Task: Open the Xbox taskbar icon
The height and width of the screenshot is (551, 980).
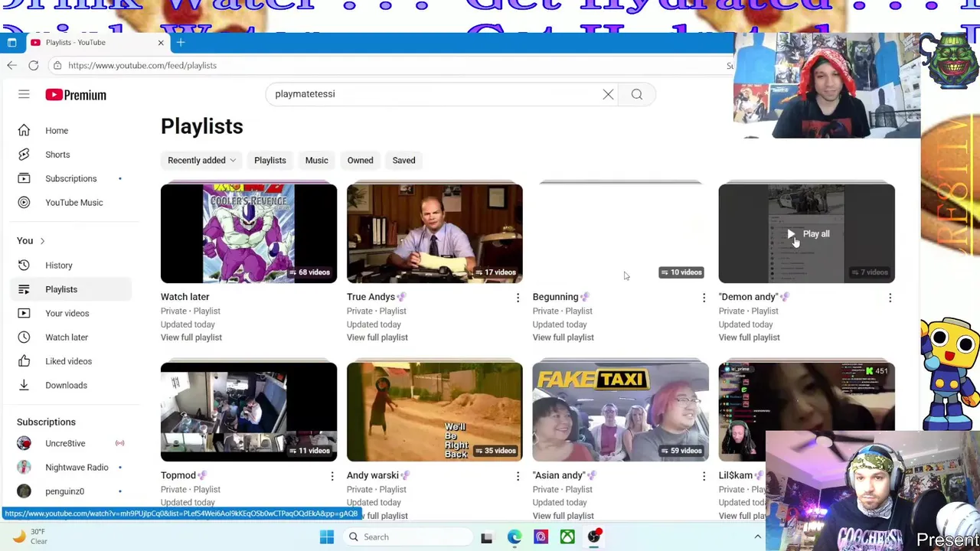Action: click(x=567, y=537)
